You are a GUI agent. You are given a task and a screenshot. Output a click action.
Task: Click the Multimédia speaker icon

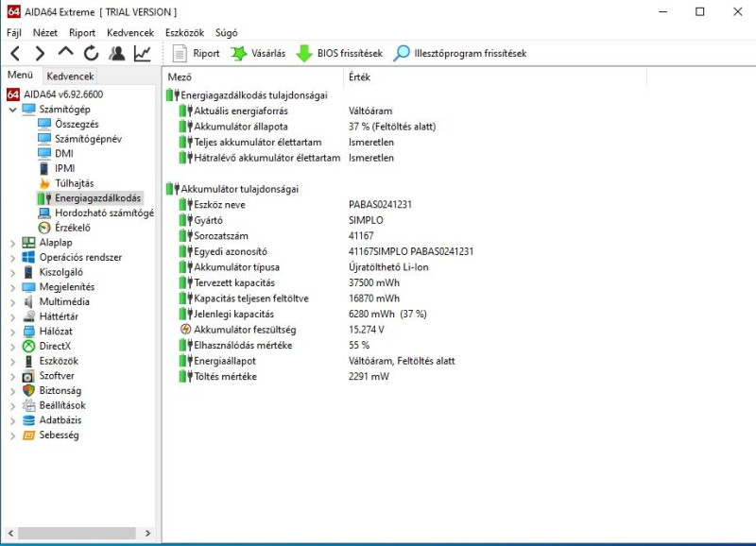coord(29,301)
